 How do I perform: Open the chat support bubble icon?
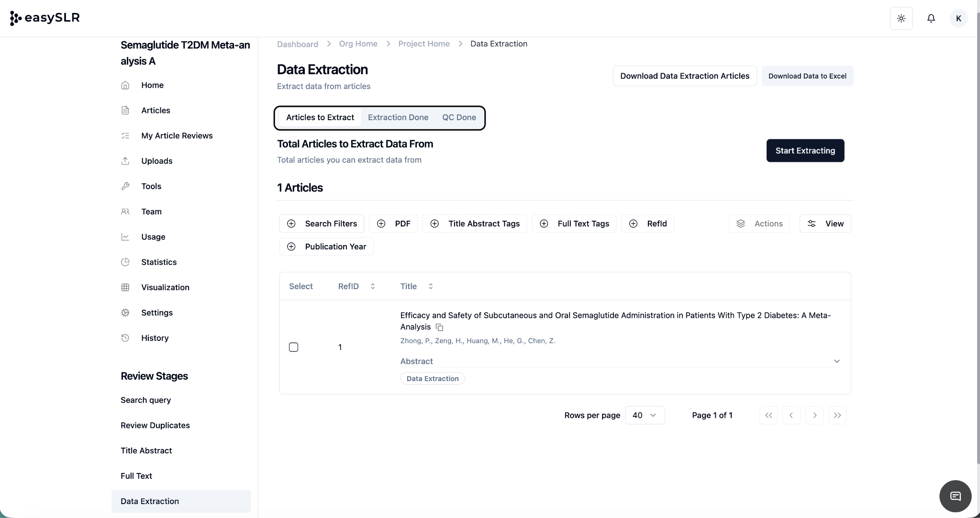click(x=955, y=496)
